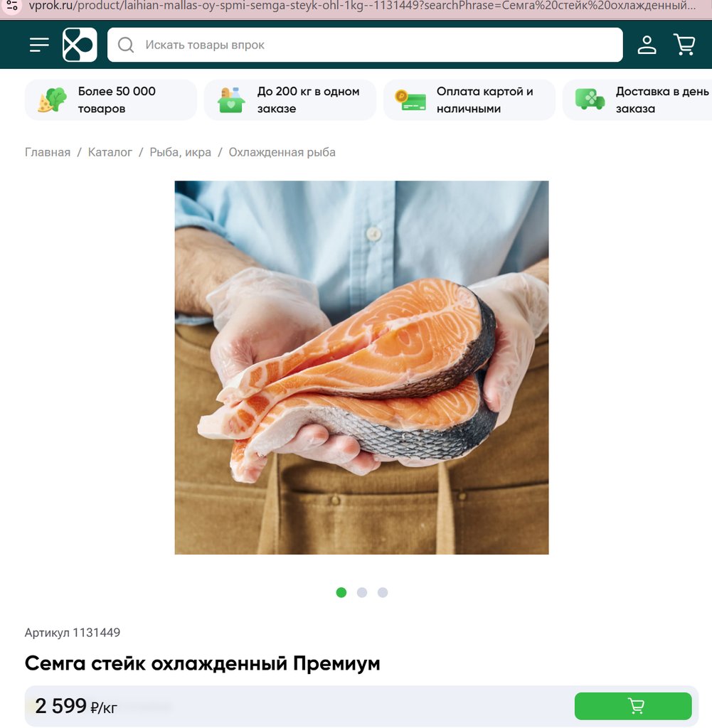Click the salmon steak product photo
The height and width of the screenshot is (728, 712).
(361, 368)
